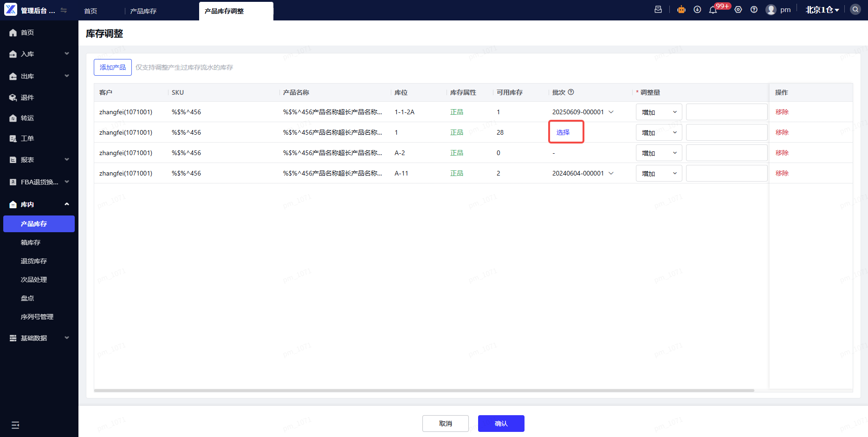Open the 北京1仓 warehouse dropdown

[x=822, y=10]
